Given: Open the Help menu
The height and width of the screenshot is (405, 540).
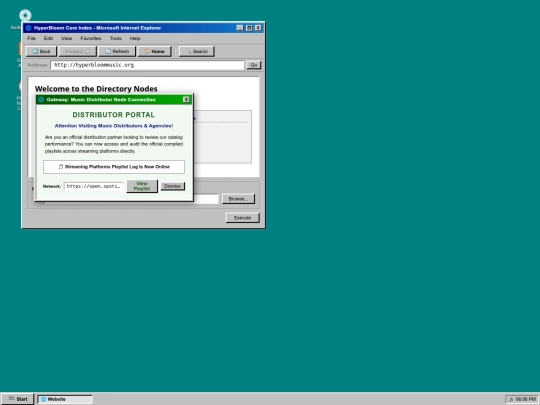Looking at the screenshot, I should click(x=135, y=38).
